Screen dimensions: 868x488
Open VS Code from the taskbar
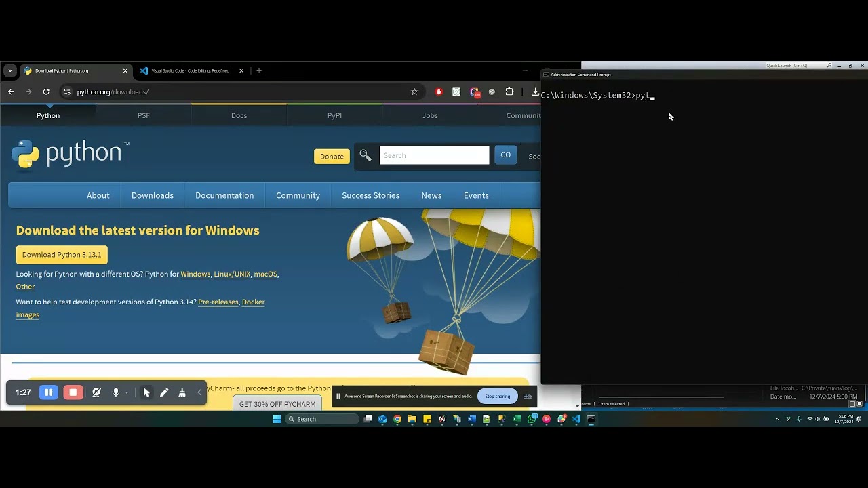pos(576,419)
